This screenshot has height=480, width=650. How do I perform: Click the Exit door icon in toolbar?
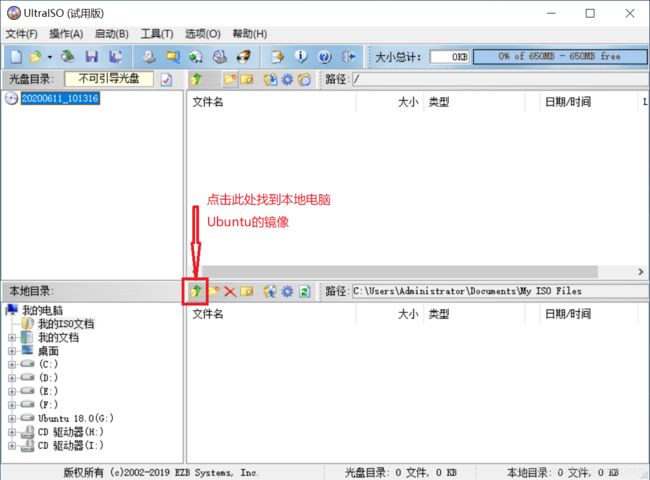(x=349, y=56)
